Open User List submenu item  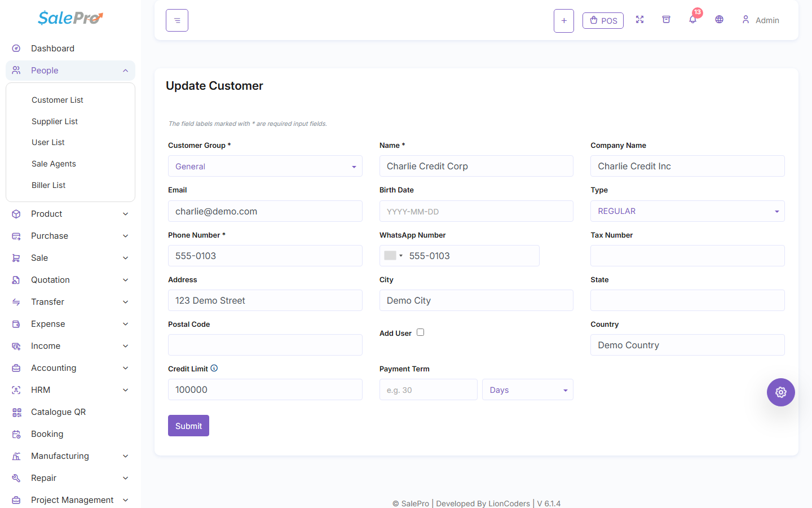48,142
